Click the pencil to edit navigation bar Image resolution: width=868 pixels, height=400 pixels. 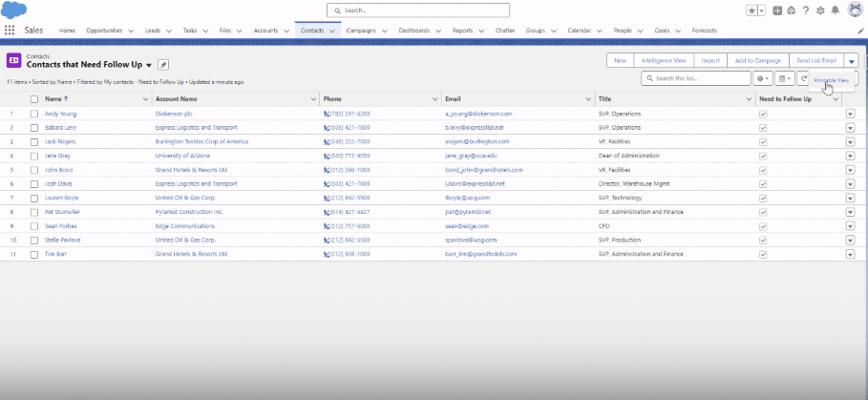859,31
